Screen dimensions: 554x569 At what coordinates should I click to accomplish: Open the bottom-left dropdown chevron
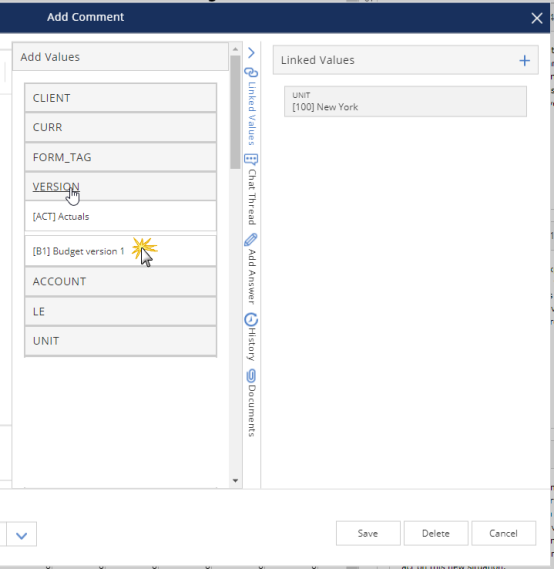(22, 535)
